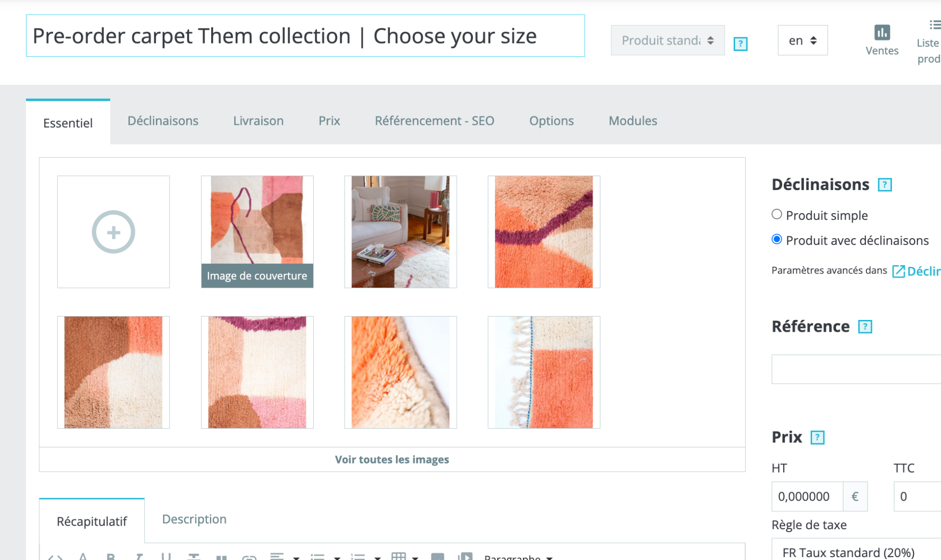Open the Produit standard type dropdown
The width and height of the screenshot is (941, 560).
pyautogui.click(x=667, y=40)
